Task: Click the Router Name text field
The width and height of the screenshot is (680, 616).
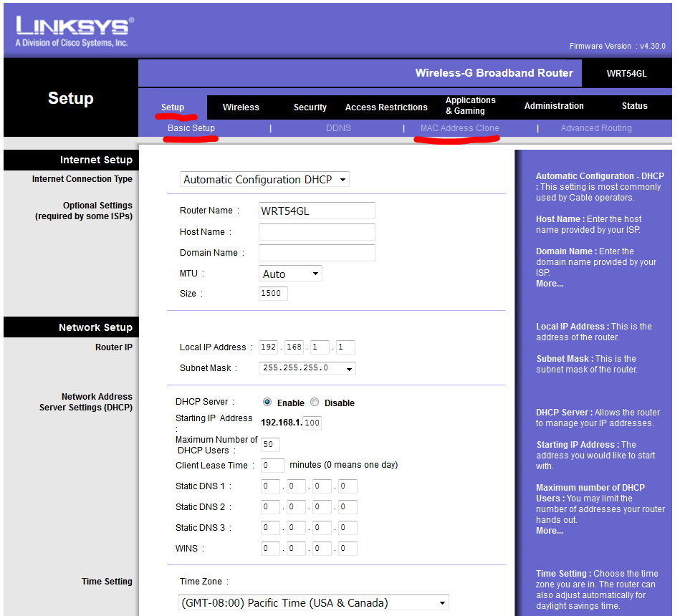Action: click(x=317, y=211)
